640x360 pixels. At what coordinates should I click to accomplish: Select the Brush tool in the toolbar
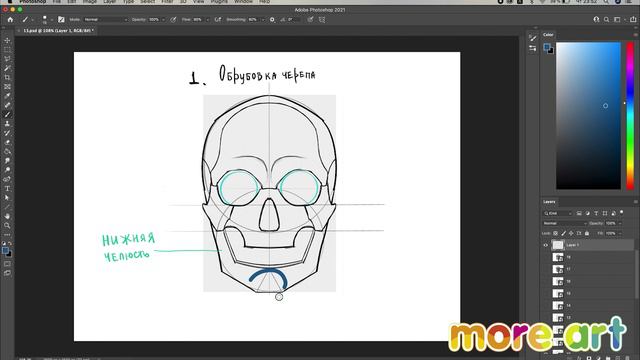[7, 115]
